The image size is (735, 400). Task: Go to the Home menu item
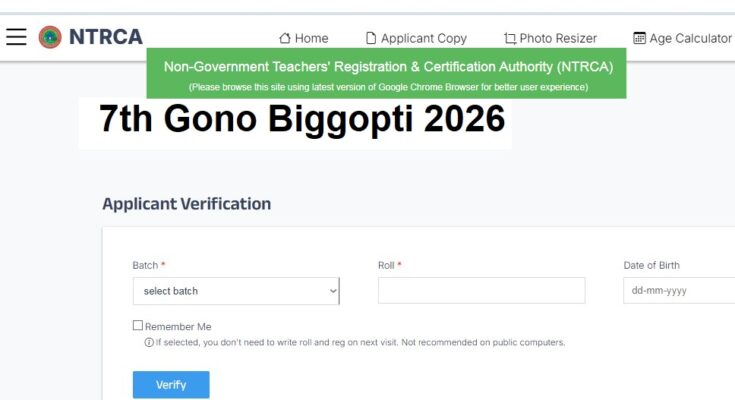(x=311, y=38)
